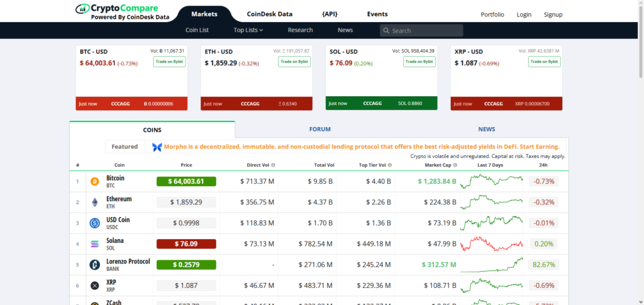The width and height of the screenshot is (644, 305).
Task: Click the Top Tier Vol info icon
Action: pos(389,165)
